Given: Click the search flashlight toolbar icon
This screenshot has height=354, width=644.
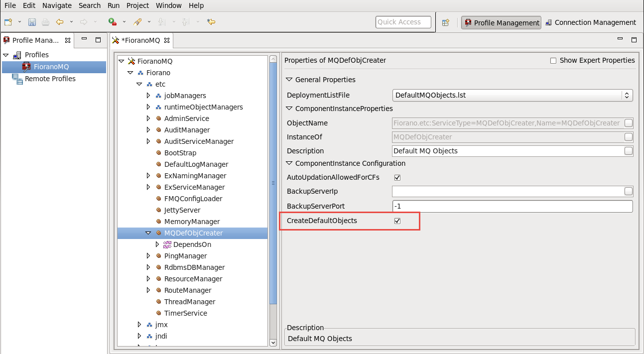Looking at the screenshot, I should pos(137,22).
